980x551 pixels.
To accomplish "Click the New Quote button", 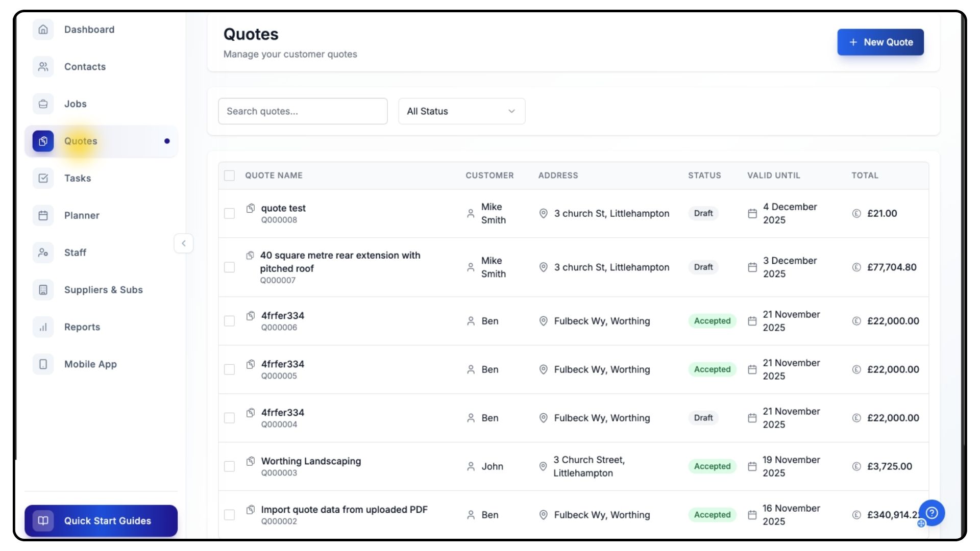I will (880, 42).
